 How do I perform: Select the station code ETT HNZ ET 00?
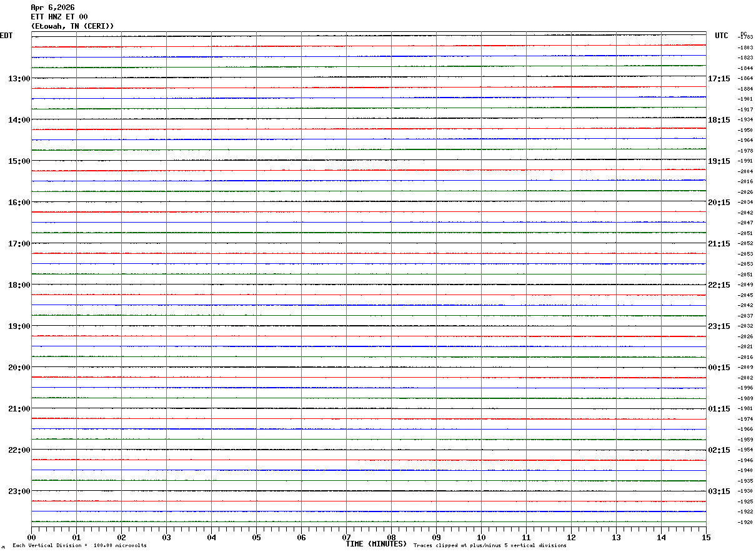[x=59, y=17]
